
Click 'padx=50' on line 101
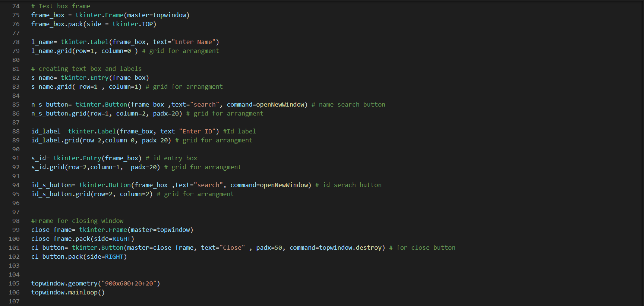269,247
